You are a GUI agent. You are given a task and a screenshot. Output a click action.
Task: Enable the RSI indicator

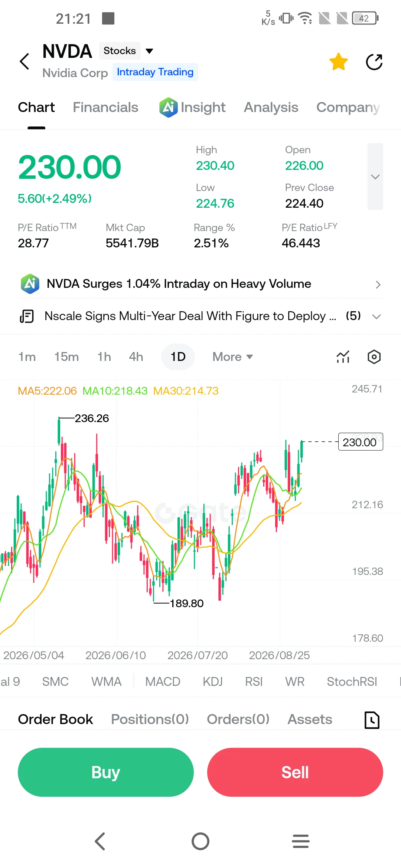[x=254, y=681]
